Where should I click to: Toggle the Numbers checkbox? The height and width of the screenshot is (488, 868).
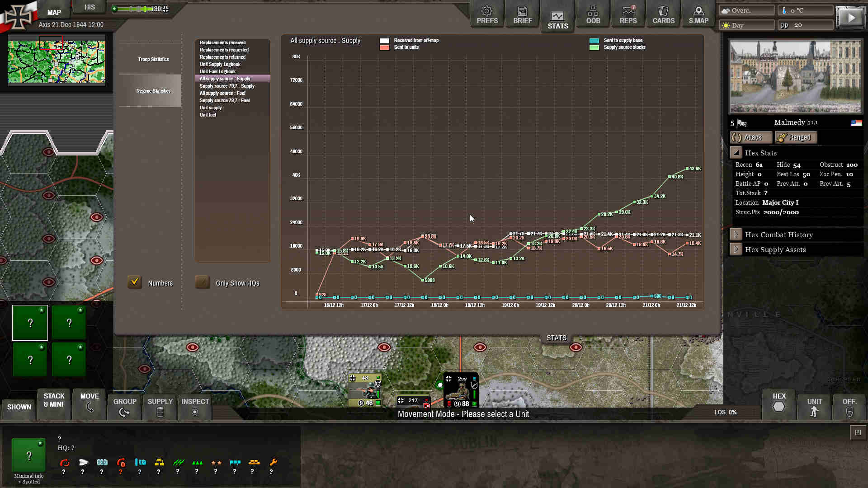pos(135,282)
